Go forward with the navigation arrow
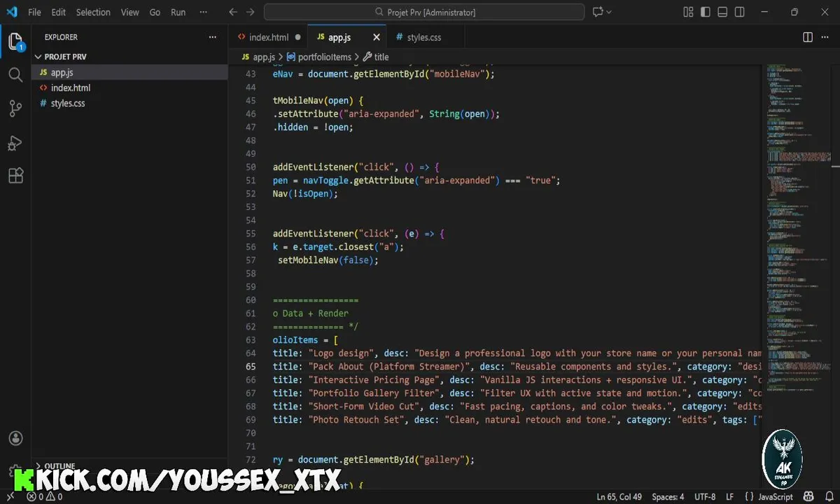The image size is (840, 504). (251, 12)
